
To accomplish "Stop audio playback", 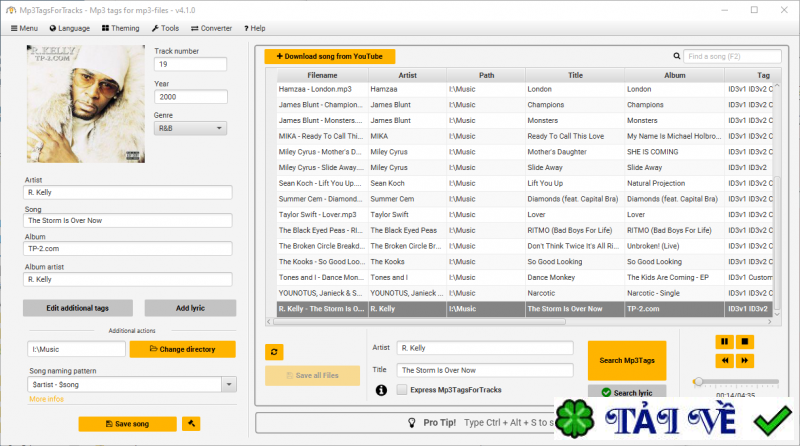I will [745, 341].
